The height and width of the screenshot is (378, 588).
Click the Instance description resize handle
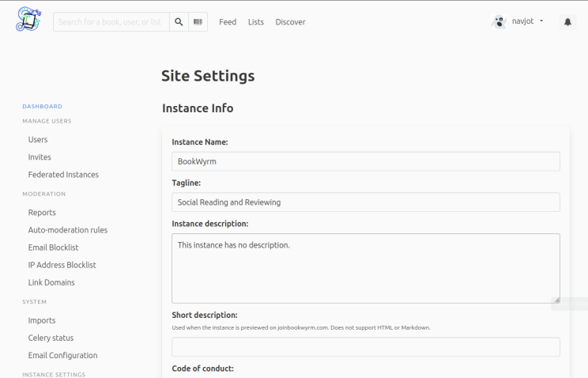point(556,300)
